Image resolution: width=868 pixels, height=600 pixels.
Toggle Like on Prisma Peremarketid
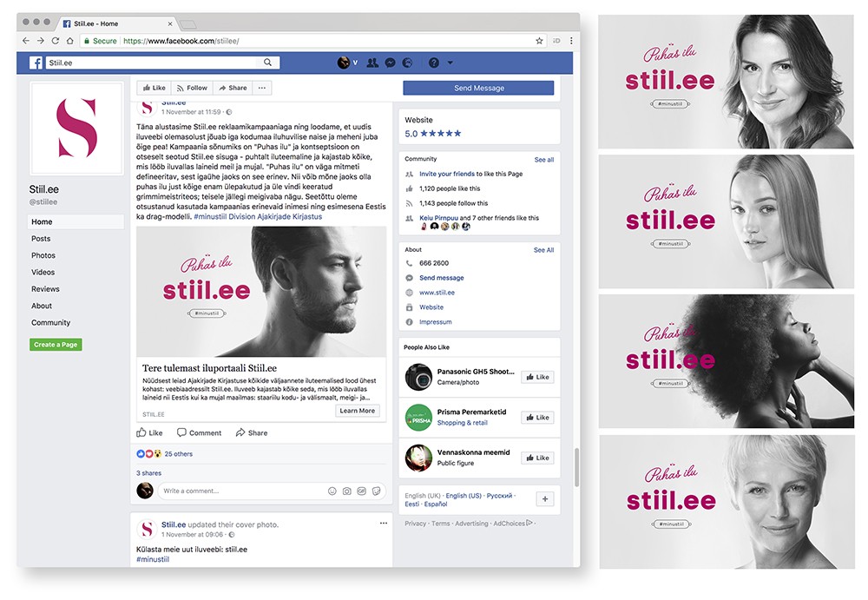[x=537, y=417]
